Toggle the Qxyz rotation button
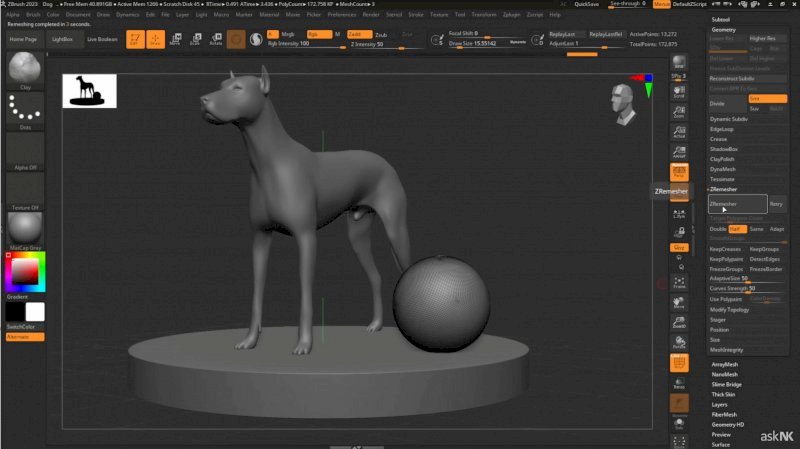Image resolution: width=800 pixels, height=449 pixels. coord(679,247)
